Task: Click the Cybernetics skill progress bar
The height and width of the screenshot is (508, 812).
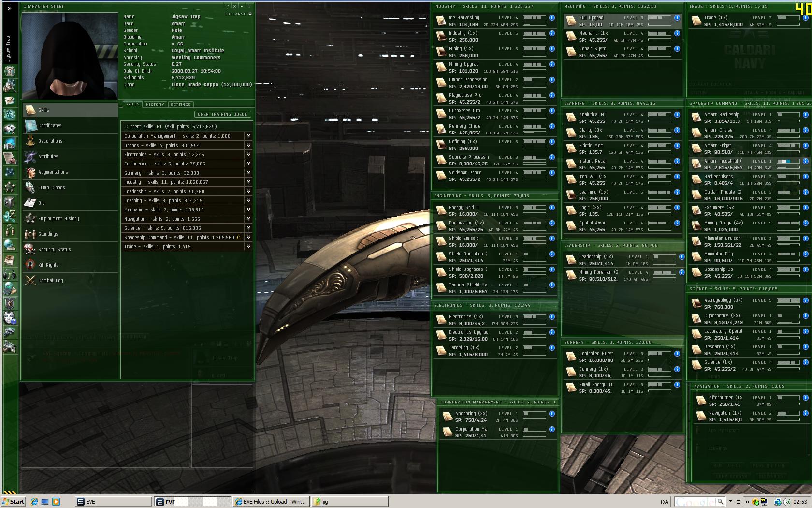Action: point(788,322)
